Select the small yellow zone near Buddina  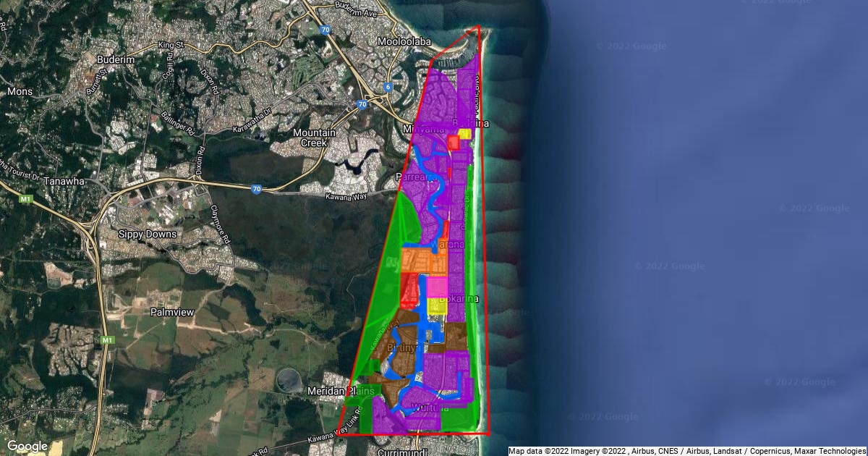[x=464, y=134]
